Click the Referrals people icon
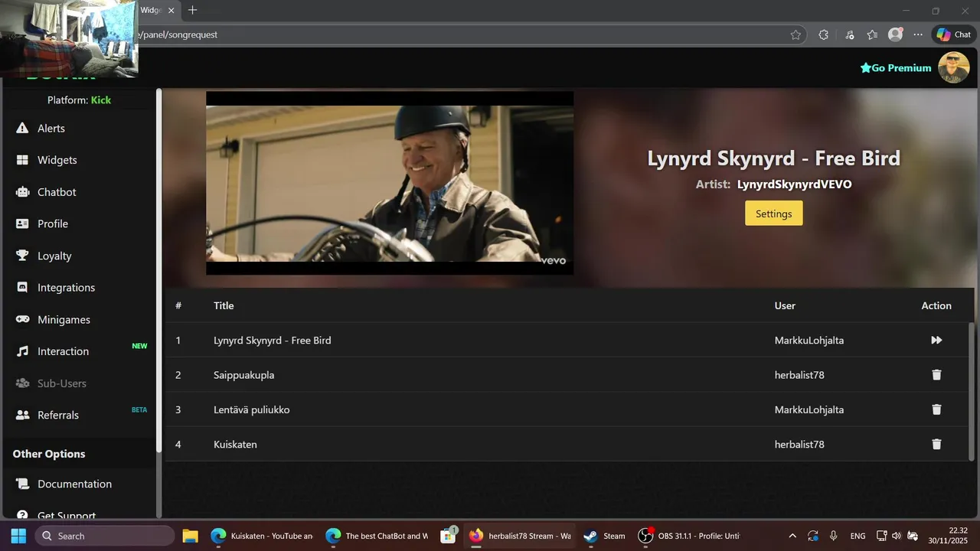 coord(22,415)
